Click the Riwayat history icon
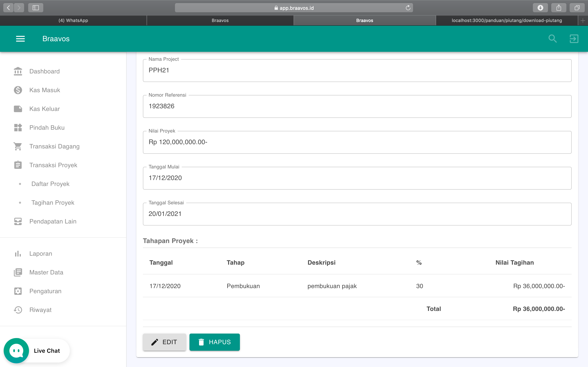Image resolution: width=588 pixels, height=367 pixels. (18, 310)
